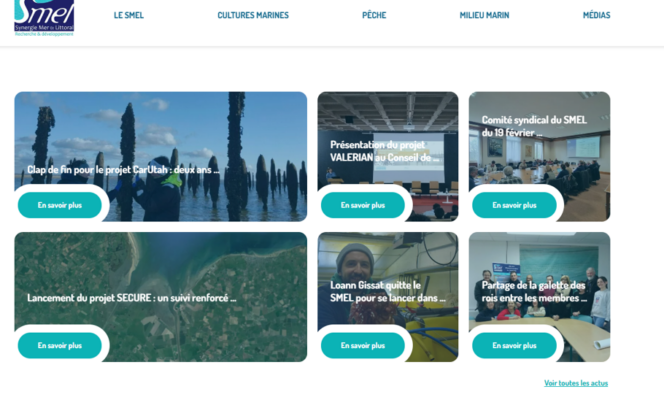This screenshot has height=400, width=664.
Task: Click the Partage de la galette headline
Action: point(534,292)
